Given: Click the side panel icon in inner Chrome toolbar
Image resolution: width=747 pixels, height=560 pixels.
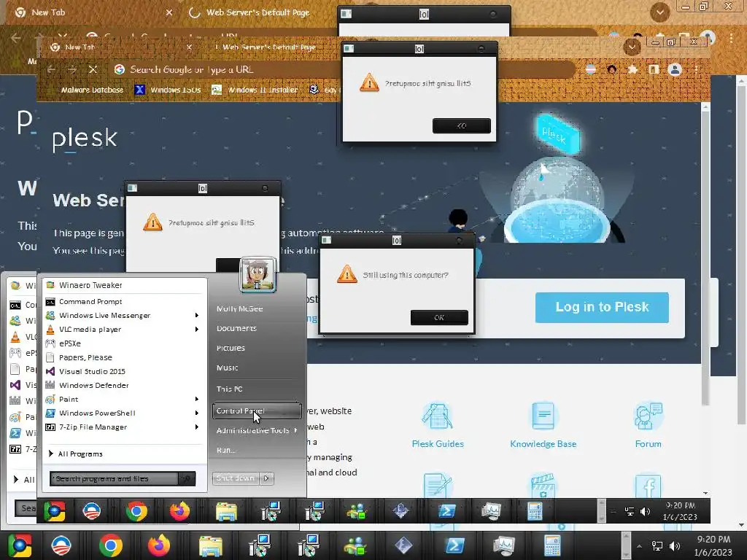Looking at the screenshot, I should pyautogui.click(x=654, y=69).
